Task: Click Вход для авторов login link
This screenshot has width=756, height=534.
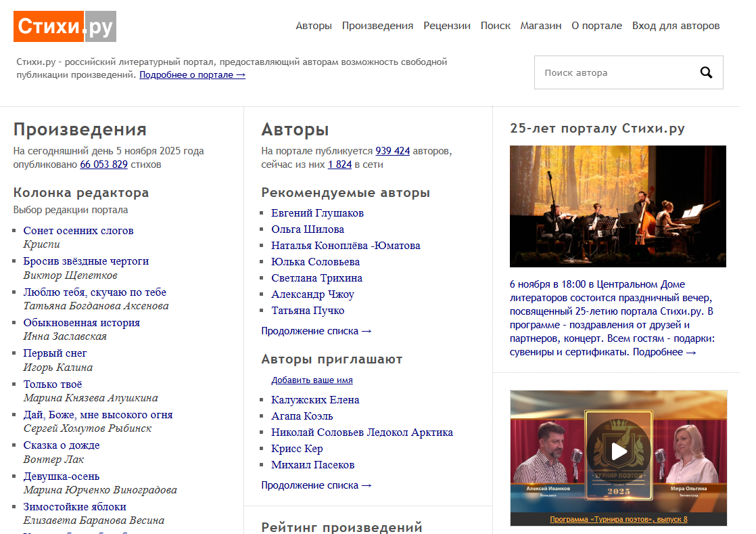Action: click(676, 26)
